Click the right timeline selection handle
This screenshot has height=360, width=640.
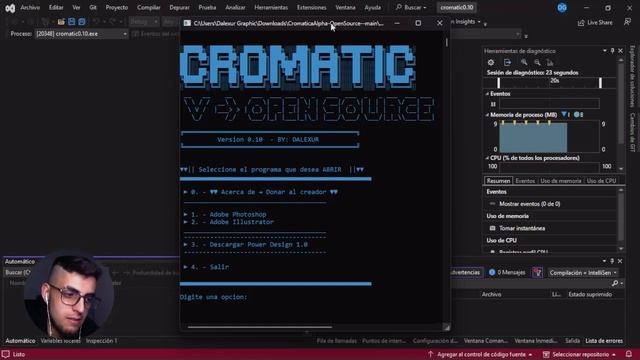pyautogui.click(x=600, y=83)
